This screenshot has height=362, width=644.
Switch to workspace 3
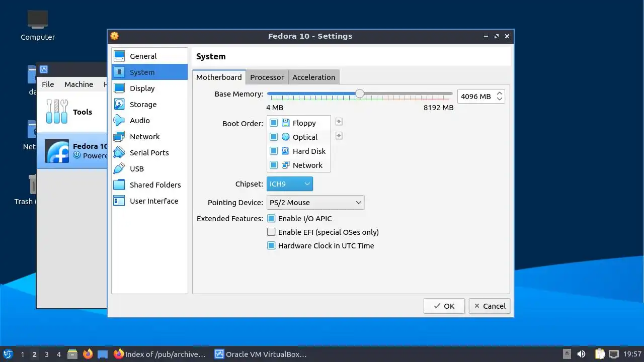[x=46, y=354]
